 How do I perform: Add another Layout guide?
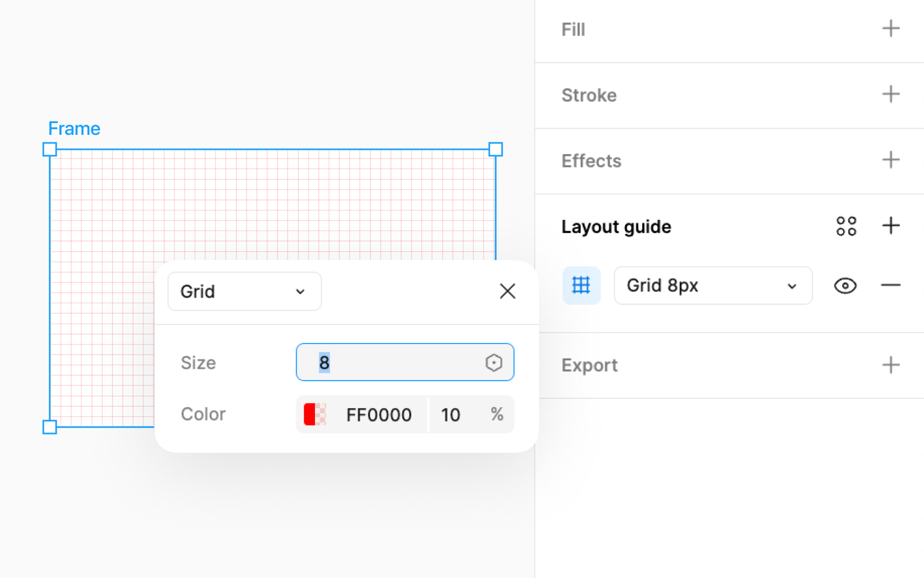coord(890,226)
